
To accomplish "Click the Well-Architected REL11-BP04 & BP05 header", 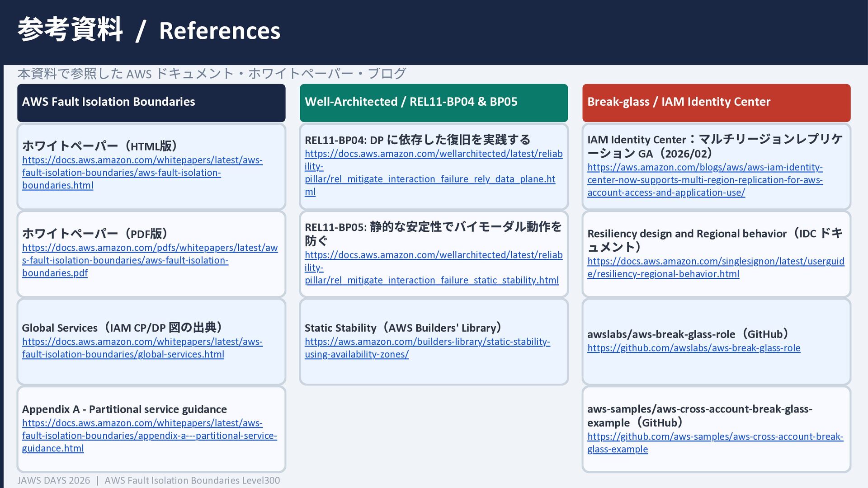I will [x=410, y=102].
